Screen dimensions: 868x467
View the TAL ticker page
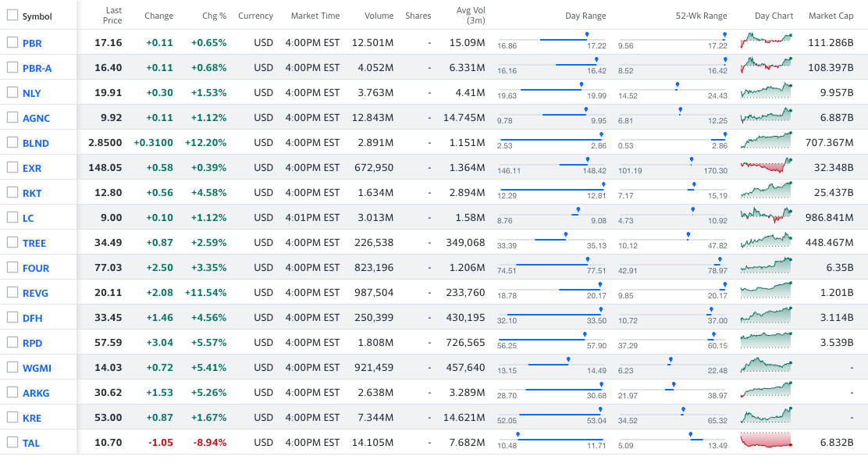[x=31, y=443]
